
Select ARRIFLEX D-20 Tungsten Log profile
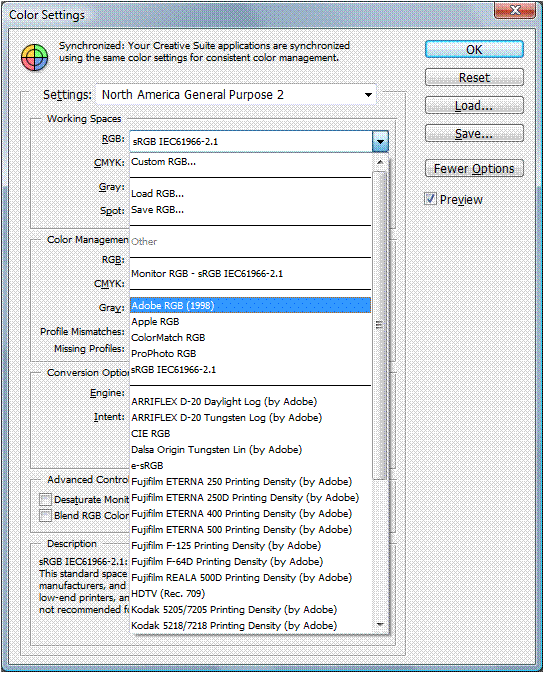point(250,417)
